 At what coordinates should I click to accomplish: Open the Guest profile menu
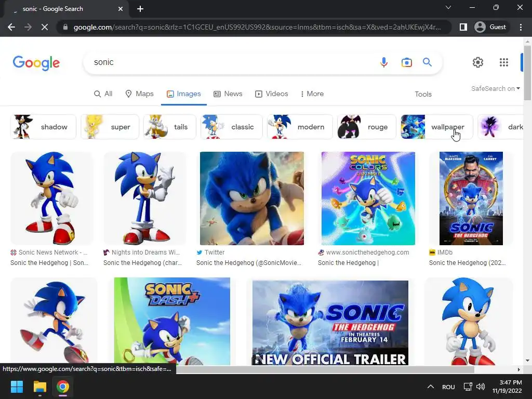[x=490, y=27]
